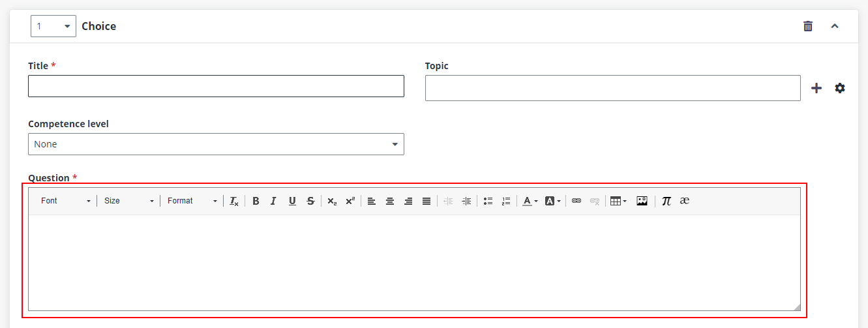Insert a link
Image resolution: width=868 pixels, height=328 pixels.
click(576, 201)
